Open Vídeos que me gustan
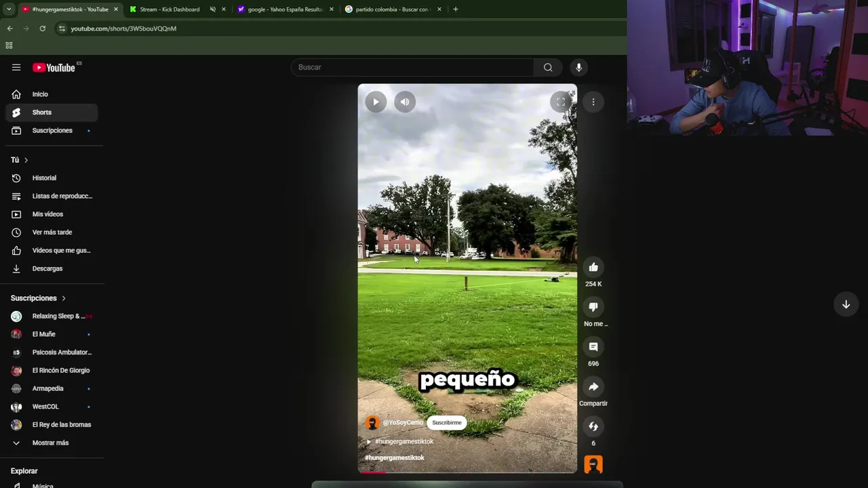The width and height of the screenshot is (868, 488). pos(52,250)
